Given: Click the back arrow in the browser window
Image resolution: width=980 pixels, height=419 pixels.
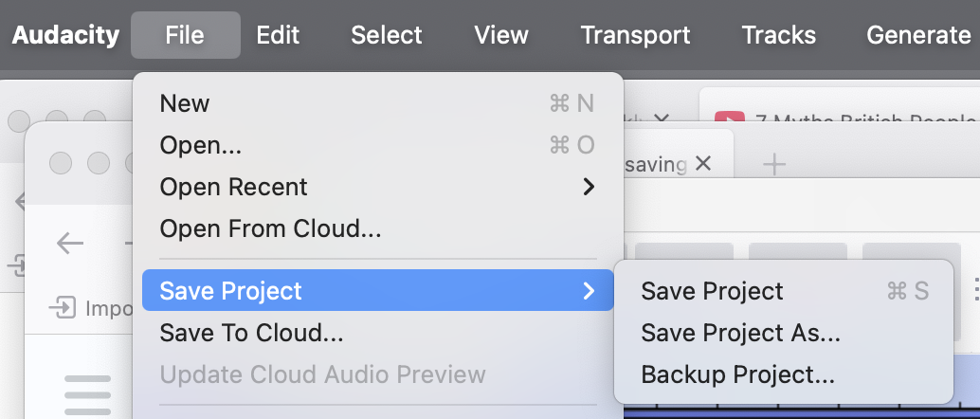Looking at the screenshot, I should click(70, 244).
